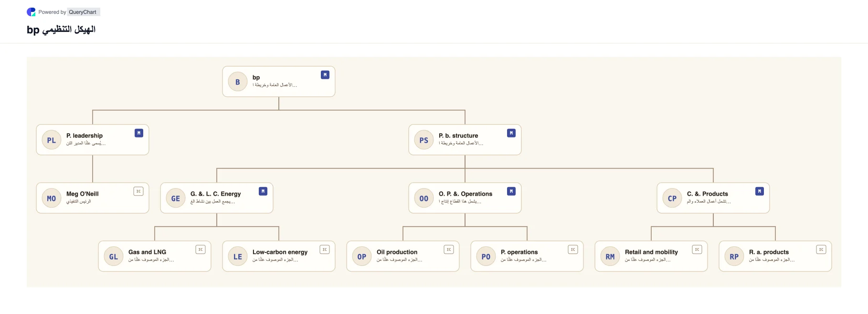Screen dimensions: 868x314
Task: Select the P. operations title
Action: (x=519, y=252)
